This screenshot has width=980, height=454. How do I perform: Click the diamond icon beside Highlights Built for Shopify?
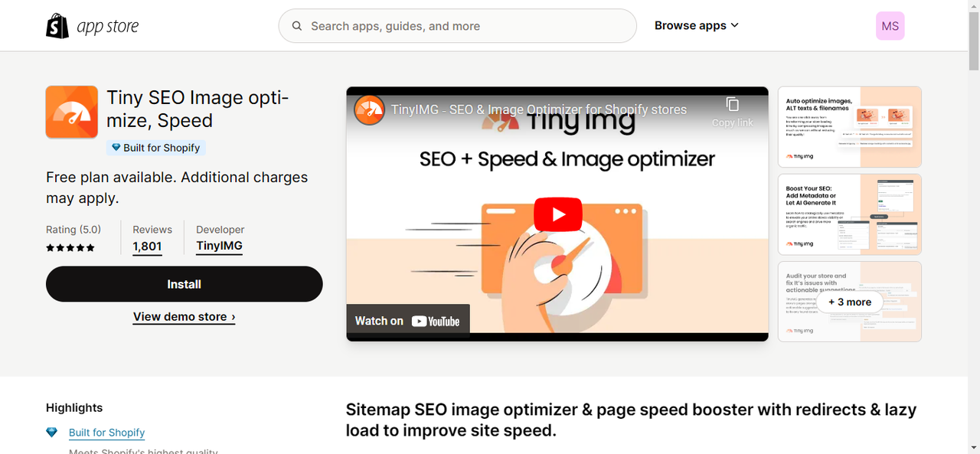coord(52,433)
